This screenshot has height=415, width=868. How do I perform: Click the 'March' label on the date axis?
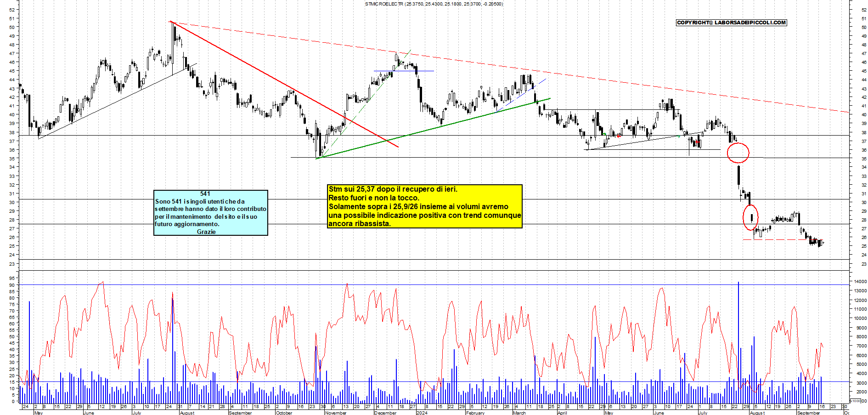(519, 413)
